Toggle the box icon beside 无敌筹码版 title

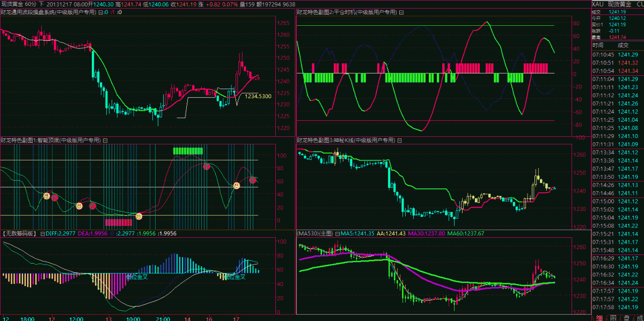(x=43, y=234)
